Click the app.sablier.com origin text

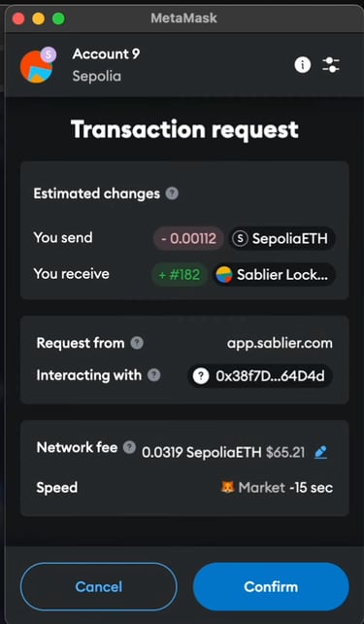pos(280,343)
